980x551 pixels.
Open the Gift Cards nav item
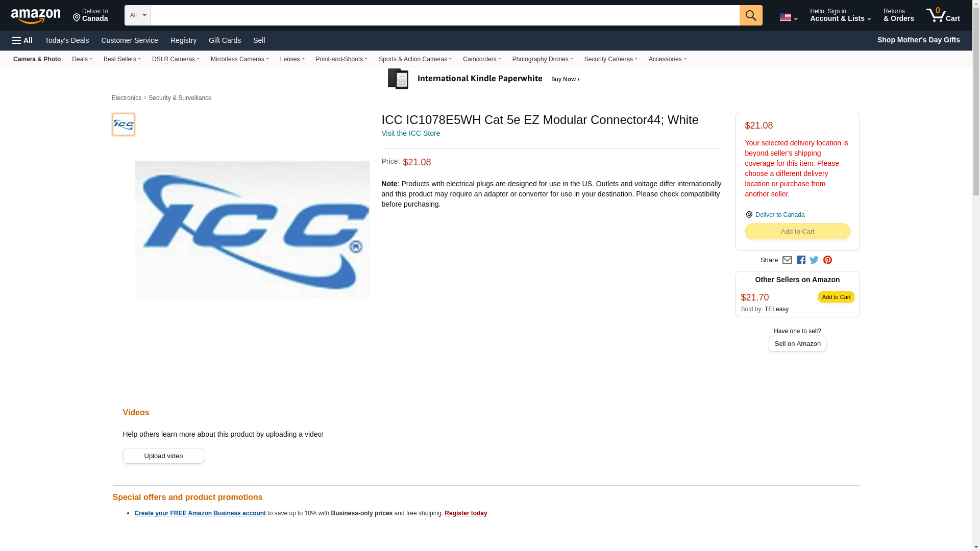(225, 40)
